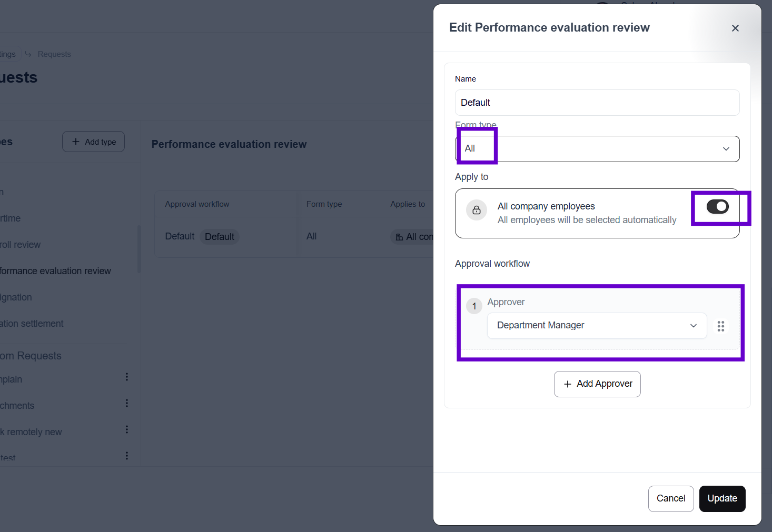The width and height of the screenshot is (772, 532).
Task: Click the Update button
Action: click(x=721, y=498)
